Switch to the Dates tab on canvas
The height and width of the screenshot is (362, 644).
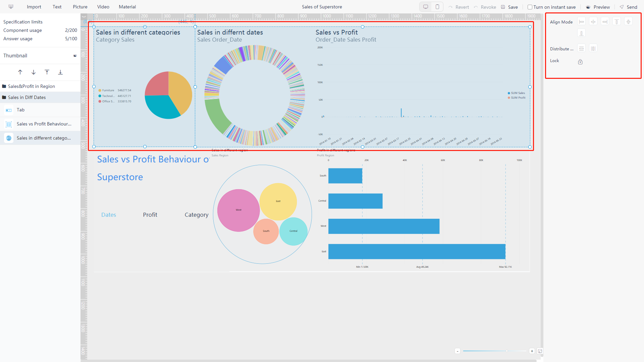[109, 215]
